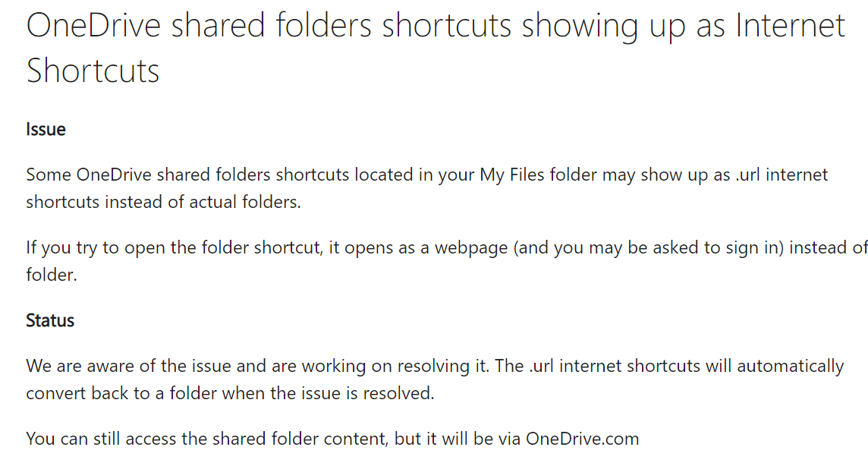Click the article title beginning "OneDrive shared folders"
This screenshot has width=868, height=466.
click(436, 48)
